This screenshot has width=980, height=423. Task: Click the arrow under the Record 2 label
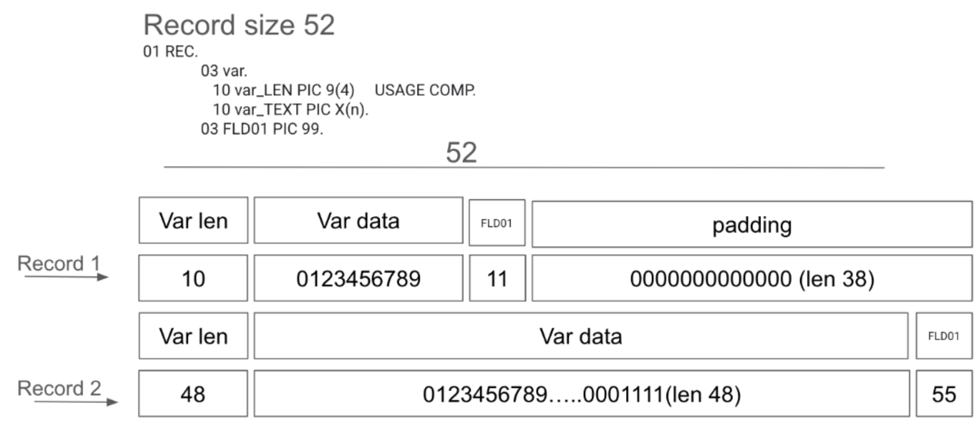tap(76, 402)
